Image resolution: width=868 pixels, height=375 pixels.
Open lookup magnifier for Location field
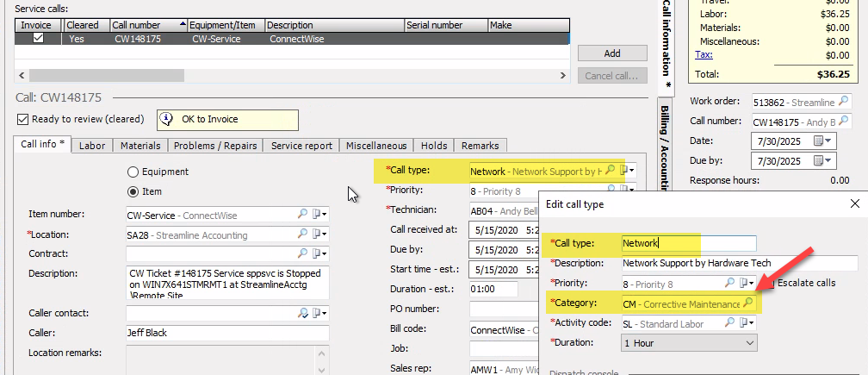coord(303,234)
